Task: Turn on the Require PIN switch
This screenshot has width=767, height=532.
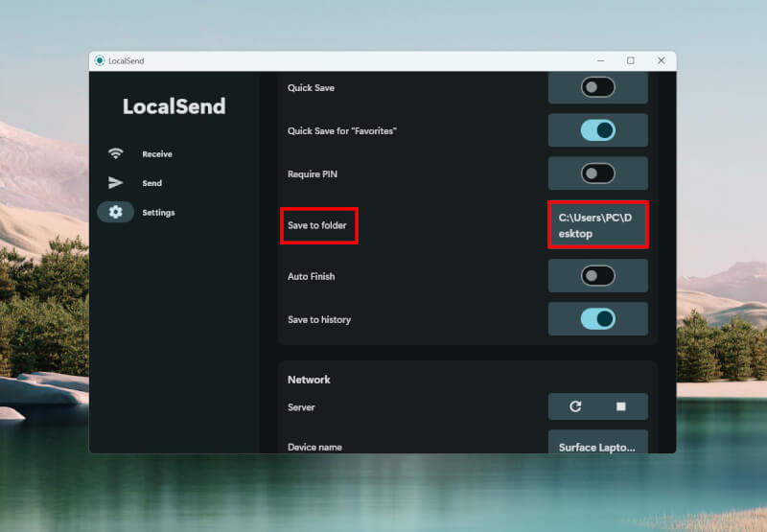Action: pos(597,173)
